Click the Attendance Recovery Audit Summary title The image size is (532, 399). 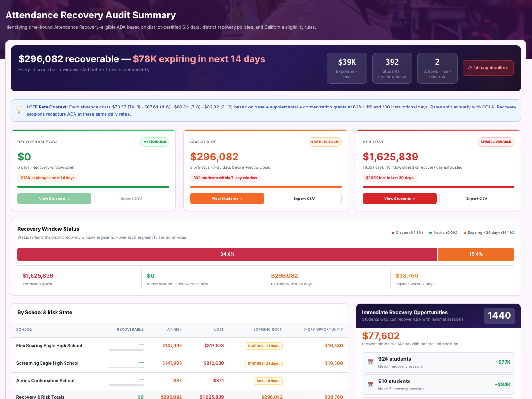(x=90, y=15)
